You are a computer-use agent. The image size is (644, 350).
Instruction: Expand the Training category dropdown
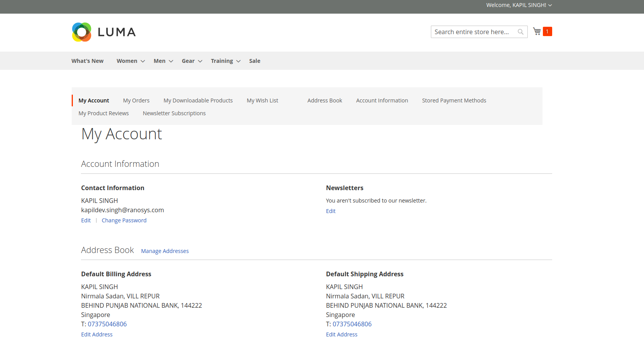point(225,61)
